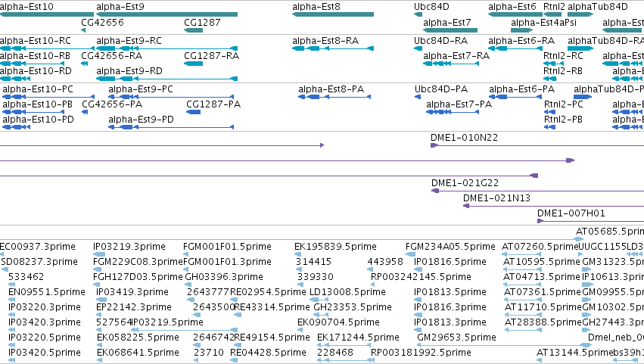Select EST FGM001F01.5prime
The width and height of the screenshot is (644, 364).
pos(227,247)
